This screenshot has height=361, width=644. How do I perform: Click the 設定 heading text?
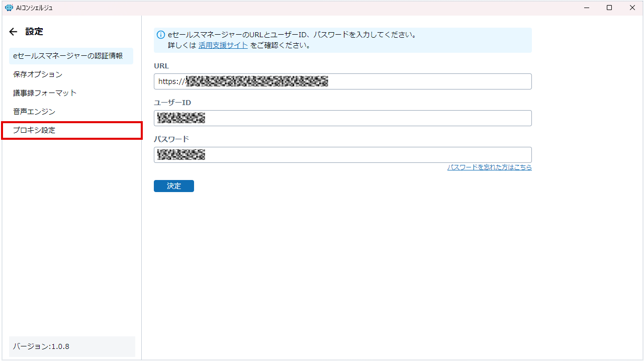[x=34, y=32]
